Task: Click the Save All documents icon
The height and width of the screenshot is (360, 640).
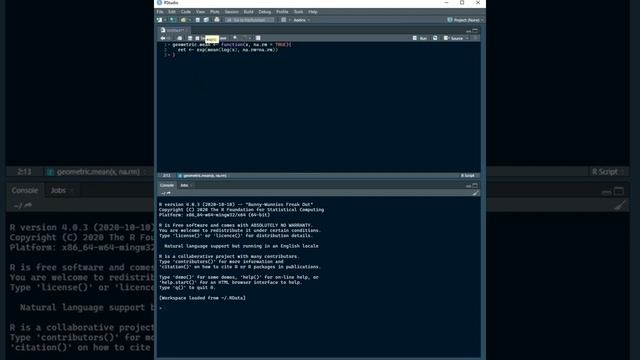Action: (206, 20)
